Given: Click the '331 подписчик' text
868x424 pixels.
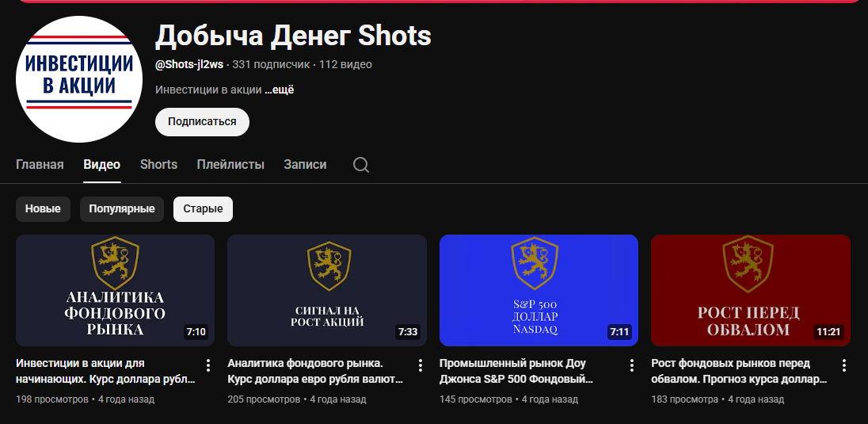Looking at the screenshot, I should coord(271,64).
